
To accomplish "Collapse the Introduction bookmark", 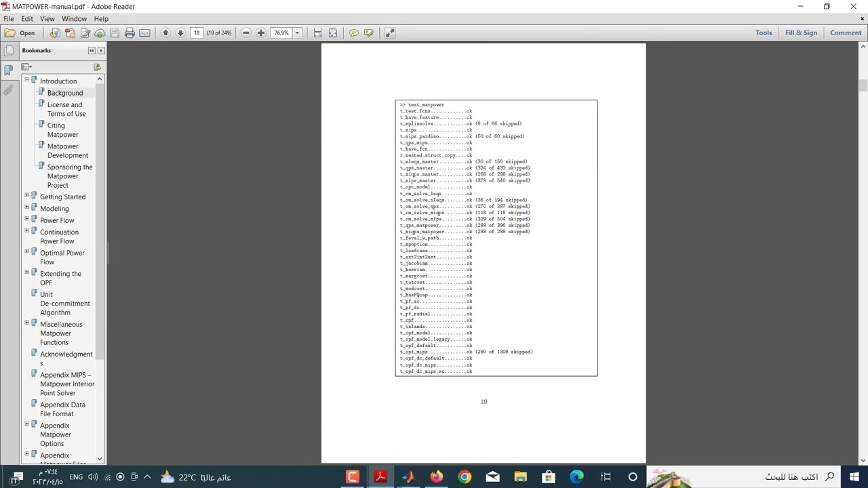I will [x=26, y=81].
